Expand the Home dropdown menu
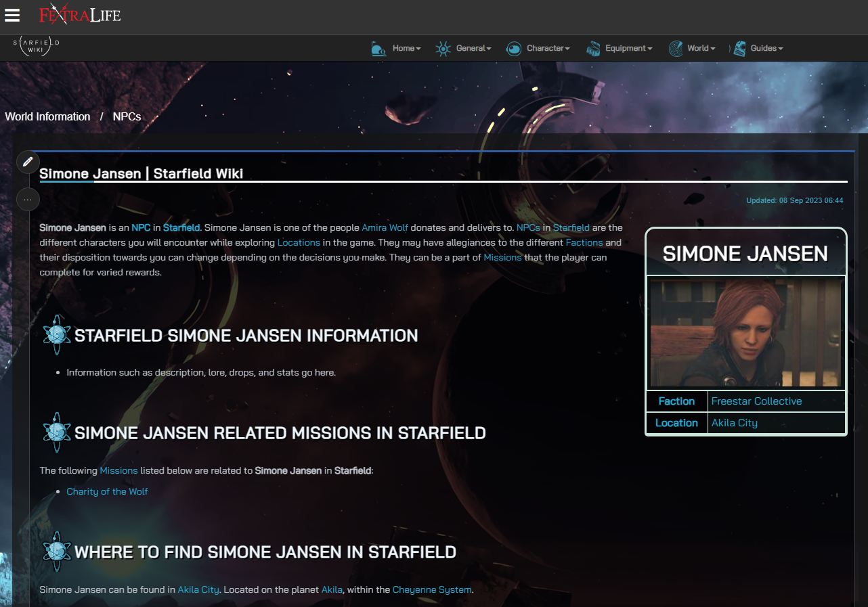This screenshot has height=607, width=868. pyautogui.click(x=406, y=49)
